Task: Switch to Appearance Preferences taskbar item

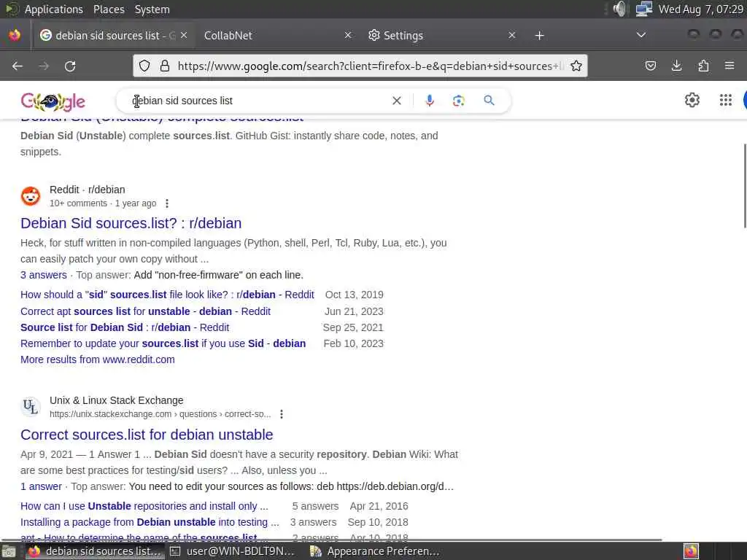Action: tap(375, 551)
